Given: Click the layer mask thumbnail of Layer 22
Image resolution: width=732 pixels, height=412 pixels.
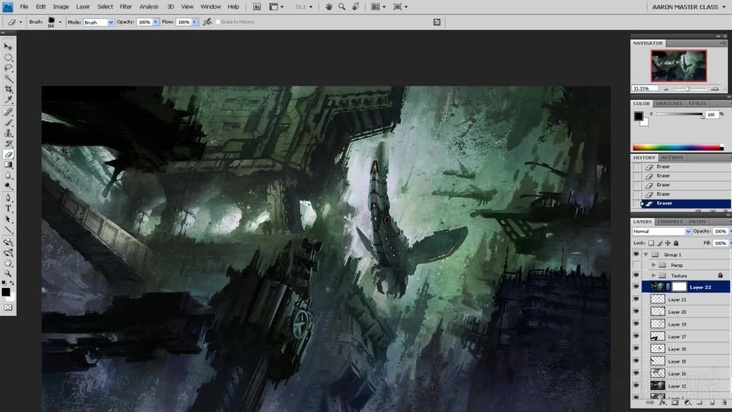Looking at the screenshot, I should 679,287.
